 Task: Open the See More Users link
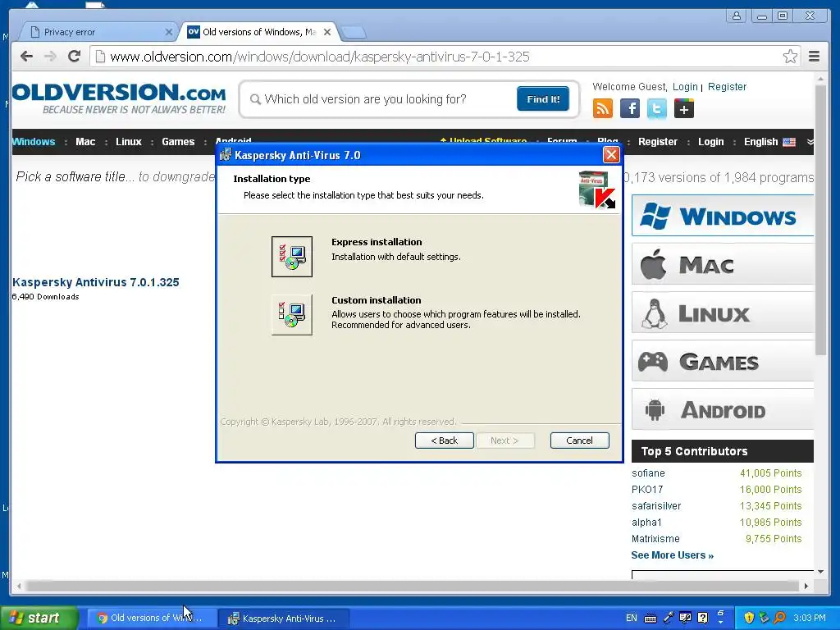[673, 555]
